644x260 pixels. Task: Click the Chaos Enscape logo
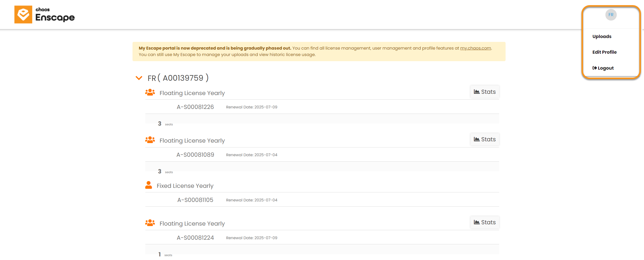pyautogui.click(x=45, y=14)
